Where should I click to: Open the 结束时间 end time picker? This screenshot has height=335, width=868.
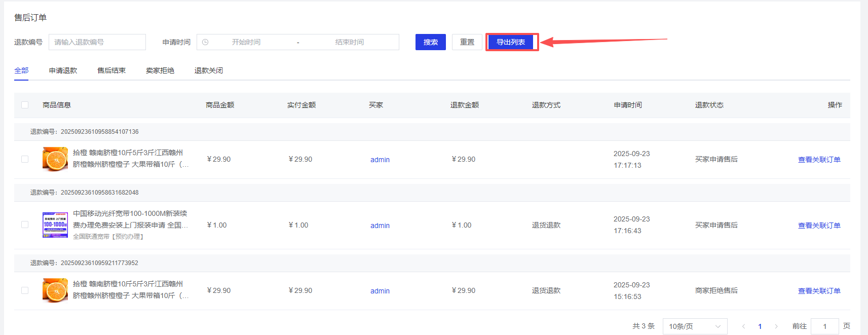pyautogui.click(x=349, y=42)
